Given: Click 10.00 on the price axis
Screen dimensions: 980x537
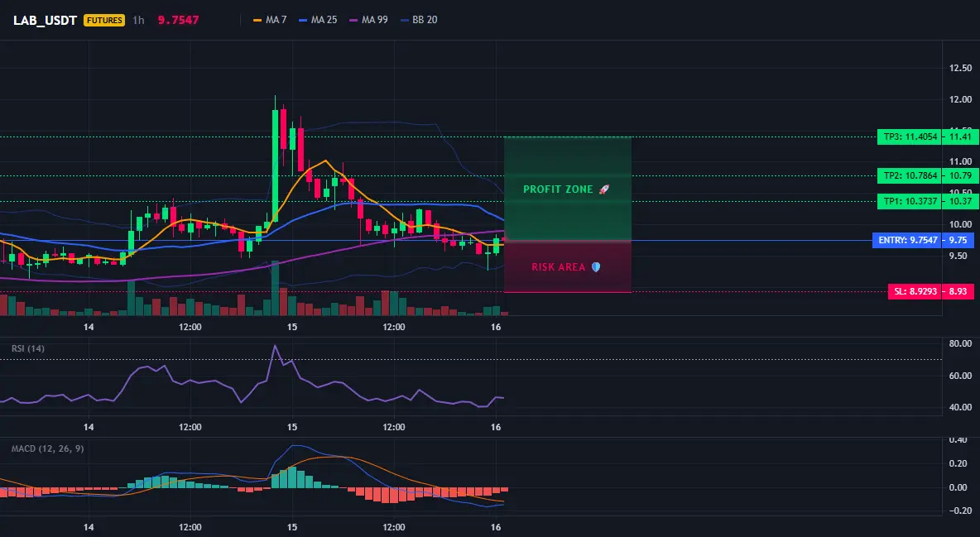Looking at the screenshot, I should pyautogui.click(x=960, y=224).
